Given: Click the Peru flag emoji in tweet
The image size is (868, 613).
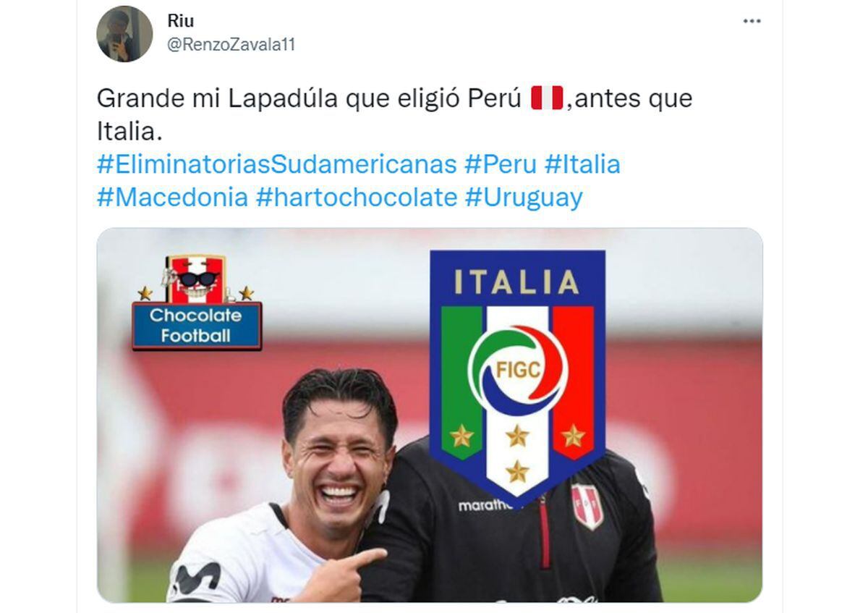Looking at the screenshot, I should click(547, 98).
